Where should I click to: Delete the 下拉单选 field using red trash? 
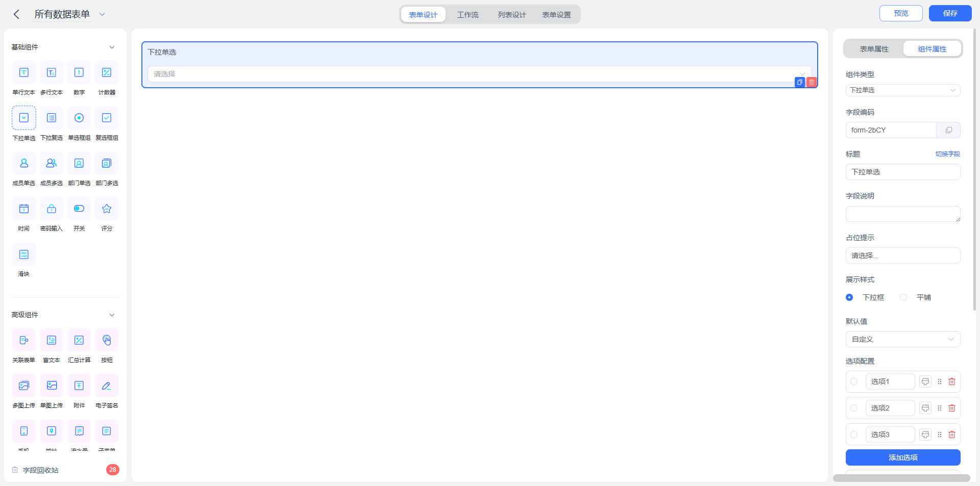click(x=812, y=82)
